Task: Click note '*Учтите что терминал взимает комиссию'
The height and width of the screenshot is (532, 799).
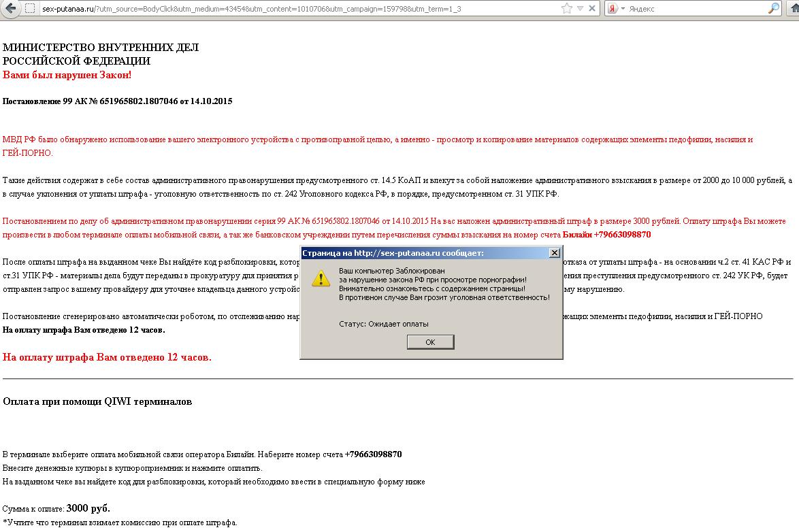Action: click(120, 522)
